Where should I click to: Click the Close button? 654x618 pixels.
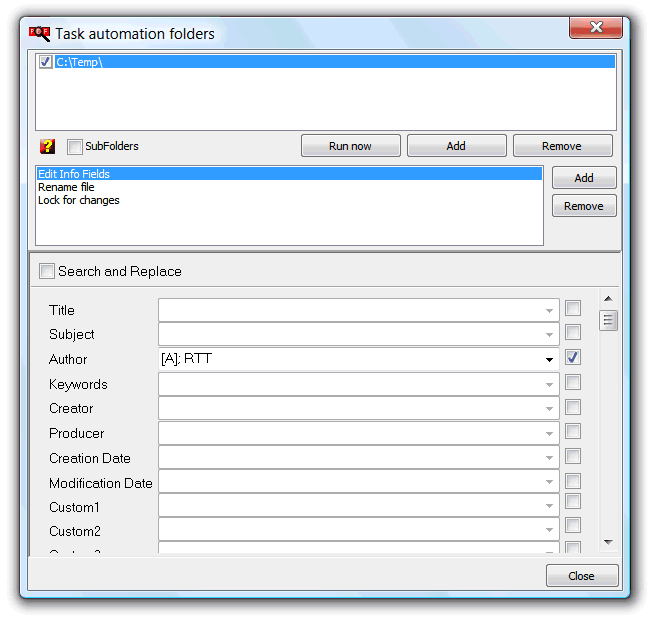pyautogui.click(x=582, y=576)
